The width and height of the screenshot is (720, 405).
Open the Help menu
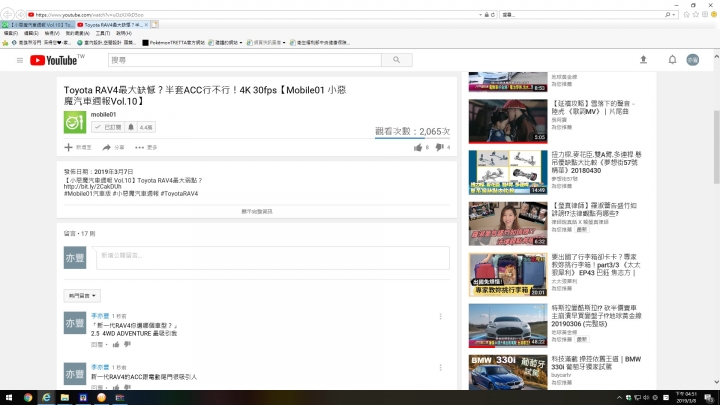124,34
